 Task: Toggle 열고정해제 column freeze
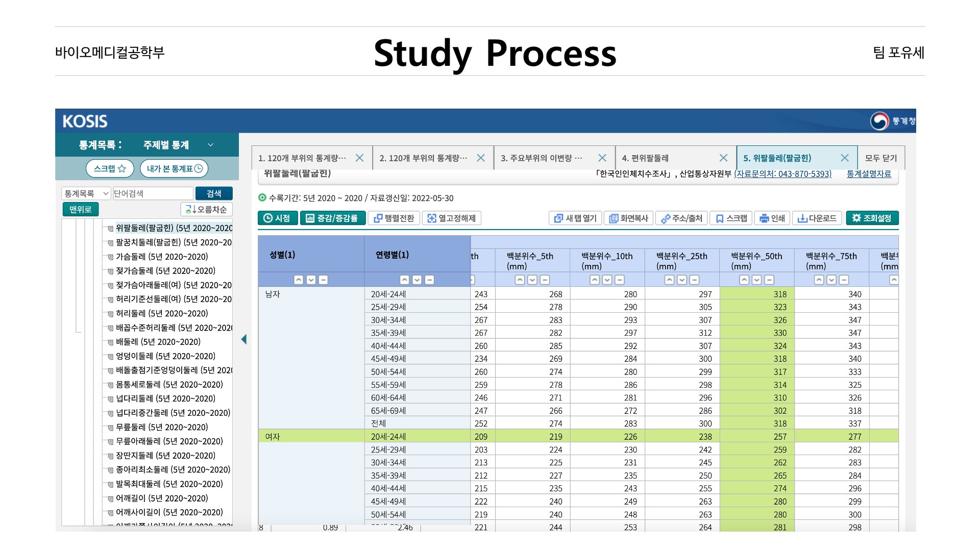tap(451, 218)
